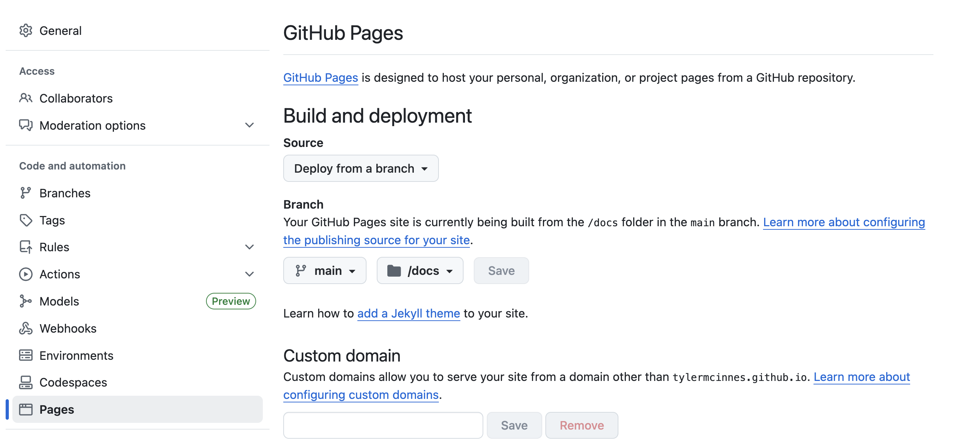Click the Build and deployment heading
Screen dimensions: 980x444
coord(377,116)
